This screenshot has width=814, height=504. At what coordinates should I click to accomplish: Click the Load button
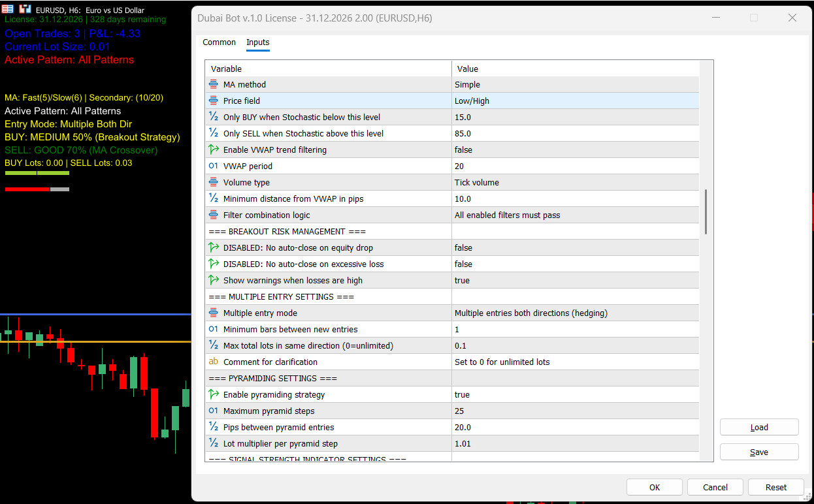click(x=759, y=428)
